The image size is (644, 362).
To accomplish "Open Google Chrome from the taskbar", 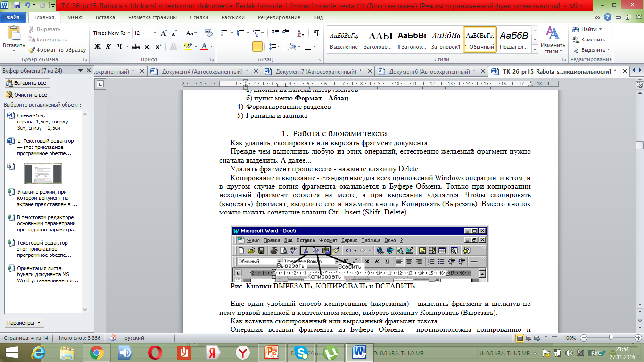I will click(97, 352).
